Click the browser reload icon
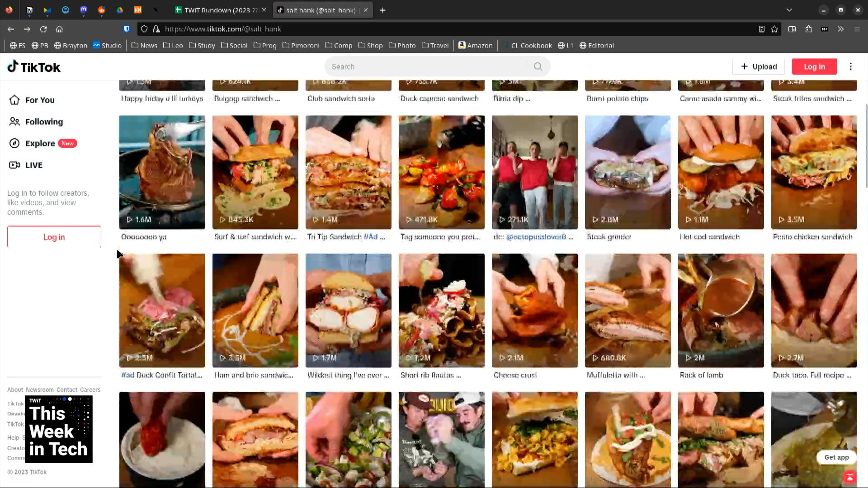Viewport: 868px width, 488px height. [43, 29]
